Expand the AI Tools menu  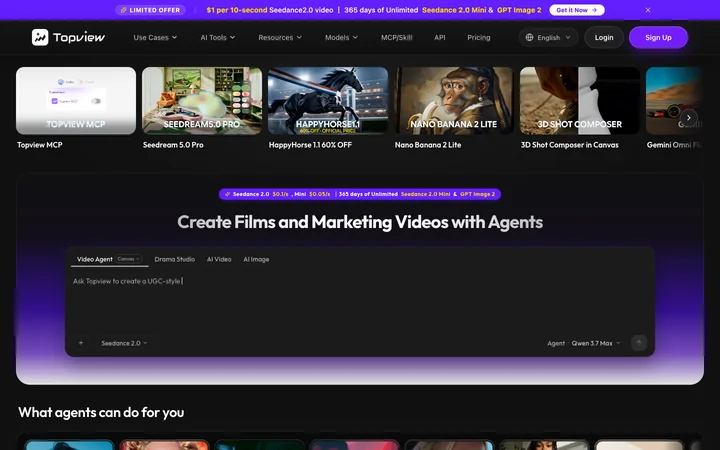pyautogui.click(x=218, y=37)
